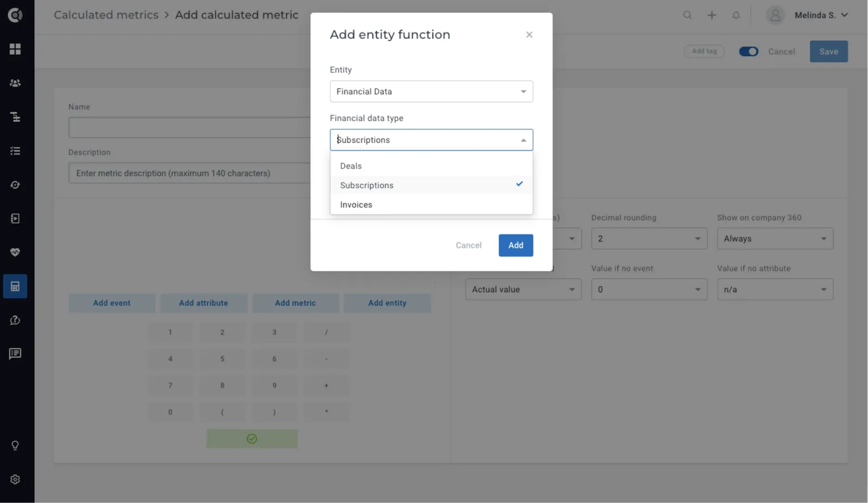Toggle the metric enabled switch
The width and height of the screenshot is (868, 503).
click(x=749, y=52)
